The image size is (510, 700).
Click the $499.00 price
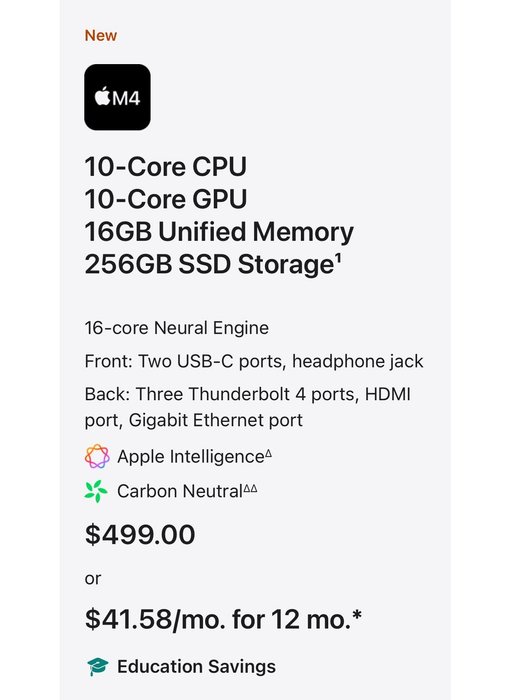(140, 534)
